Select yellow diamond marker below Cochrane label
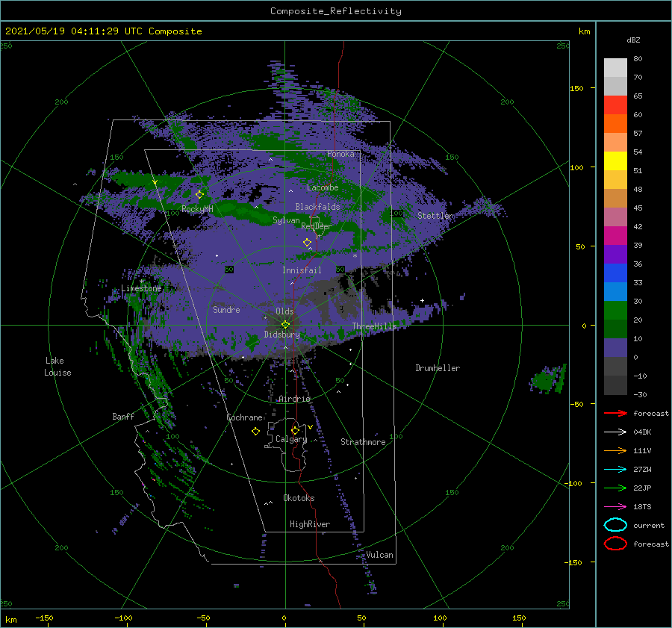The width and height of the screenshot is (672, 628). (255, 432)
